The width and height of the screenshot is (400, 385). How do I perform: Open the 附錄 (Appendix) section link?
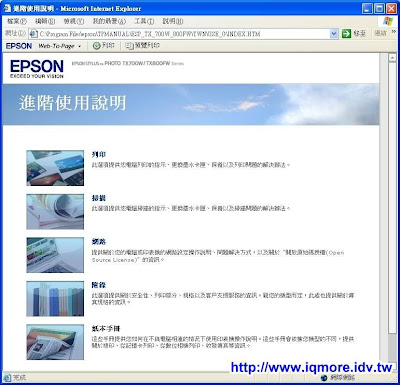point(99,285)
